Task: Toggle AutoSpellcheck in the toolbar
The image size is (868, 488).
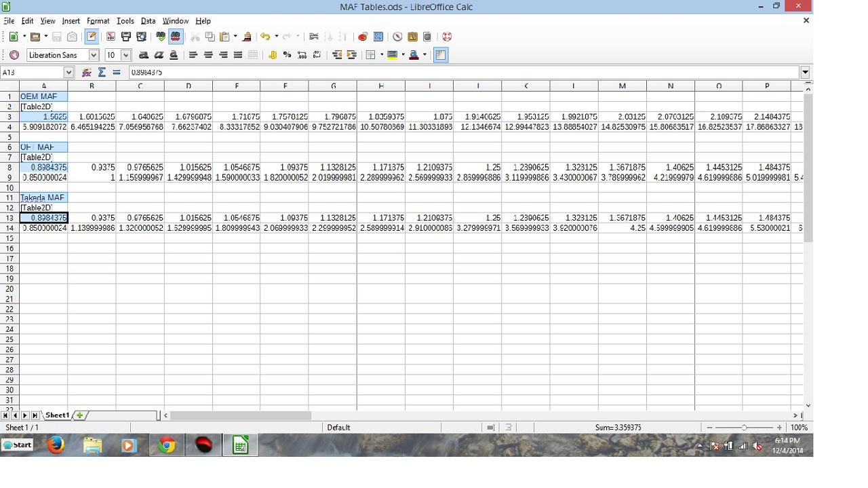Action: (x=176, y=37)
